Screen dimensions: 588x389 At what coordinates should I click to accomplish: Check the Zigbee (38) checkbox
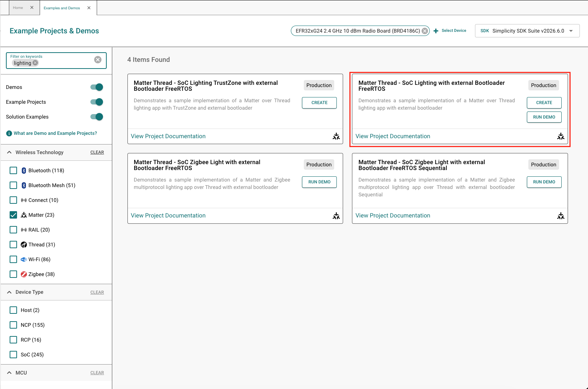(13, 274)
